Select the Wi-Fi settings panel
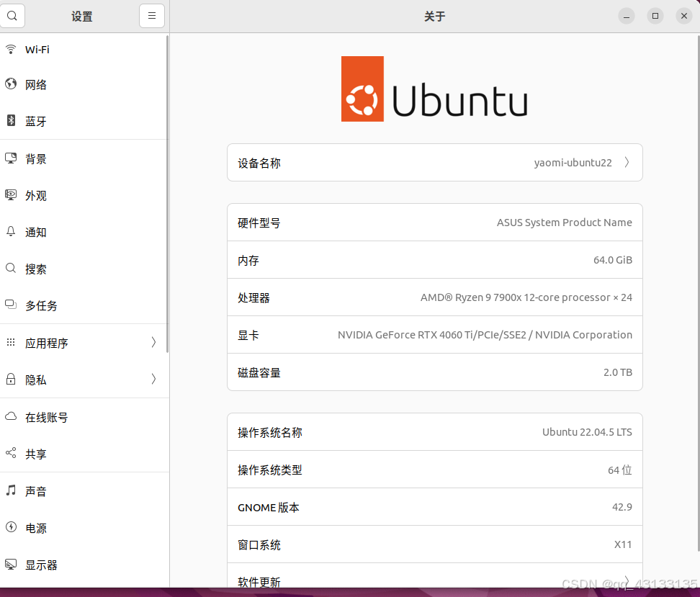700x597 pixels. [84, 50]
